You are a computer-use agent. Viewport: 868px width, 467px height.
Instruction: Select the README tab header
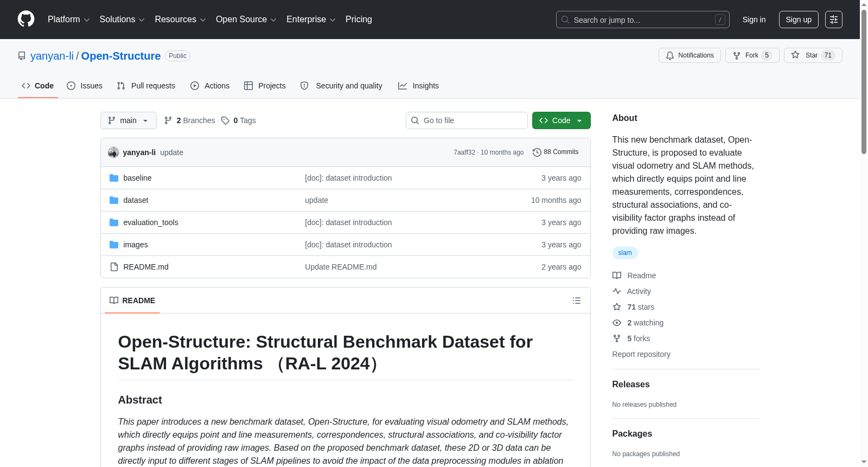tap(132, 300)
